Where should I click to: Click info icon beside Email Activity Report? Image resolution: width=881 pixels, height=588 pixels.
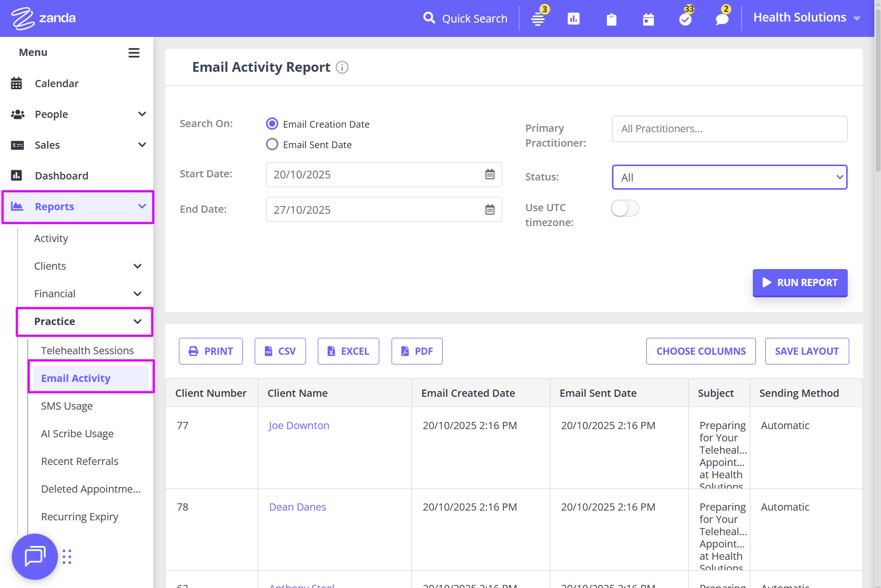point(342,67)
